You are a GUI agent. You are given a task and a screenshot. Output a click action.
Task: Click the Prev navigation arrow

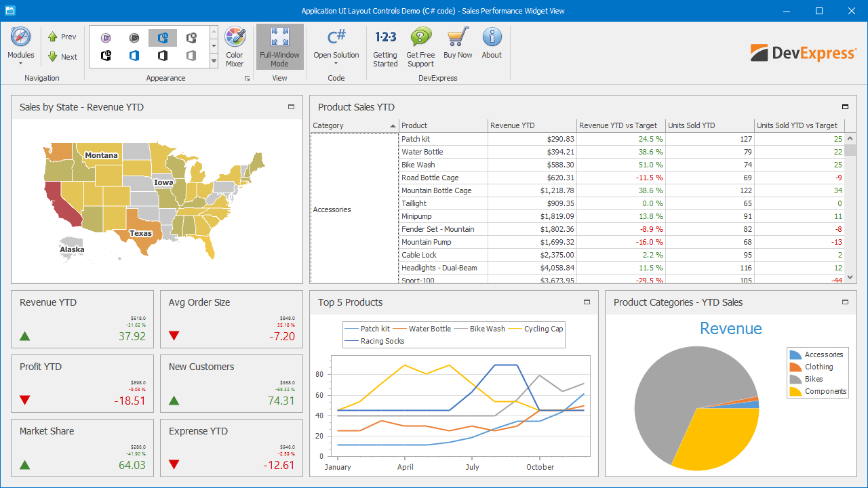pos(62,37)
